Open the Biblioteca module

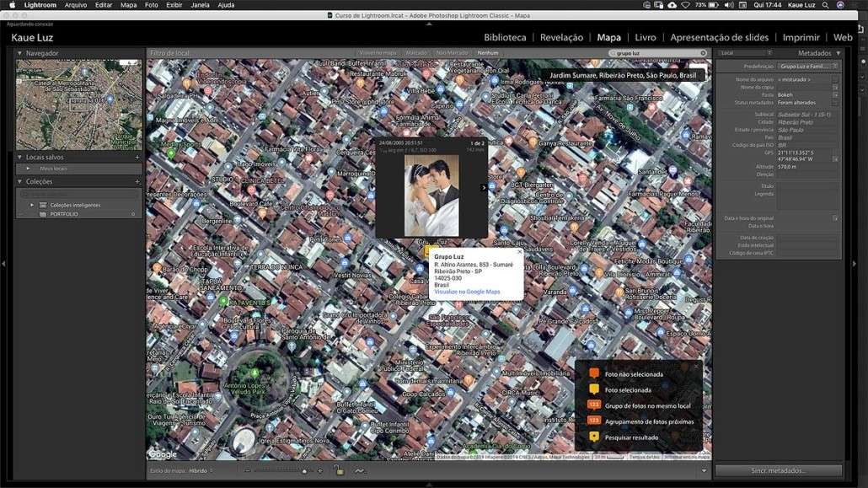point(505,38)
